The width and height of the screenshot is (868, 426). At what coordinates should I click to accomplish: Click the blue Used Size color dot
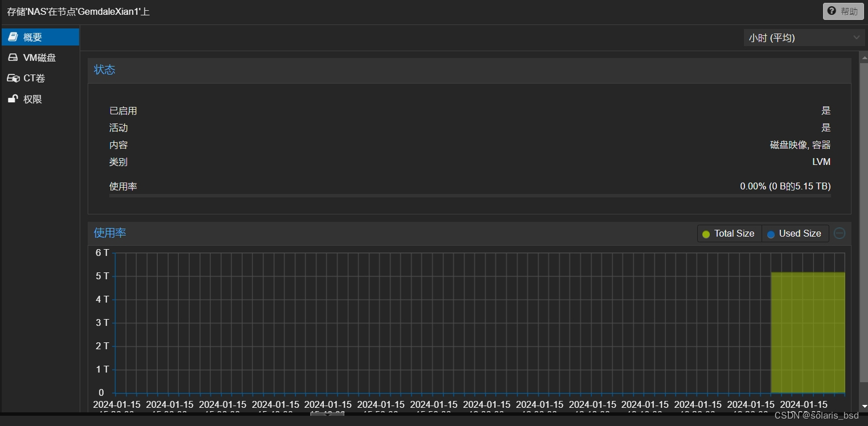pos(771,234)
